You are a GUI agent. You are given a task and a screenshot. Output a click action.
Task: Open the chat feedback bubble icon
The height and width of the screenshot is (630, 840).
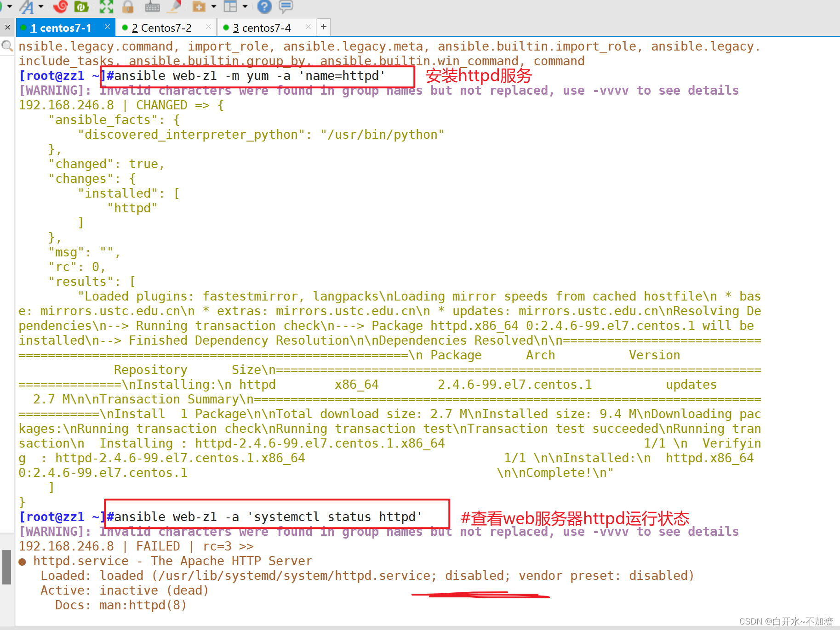286,6
